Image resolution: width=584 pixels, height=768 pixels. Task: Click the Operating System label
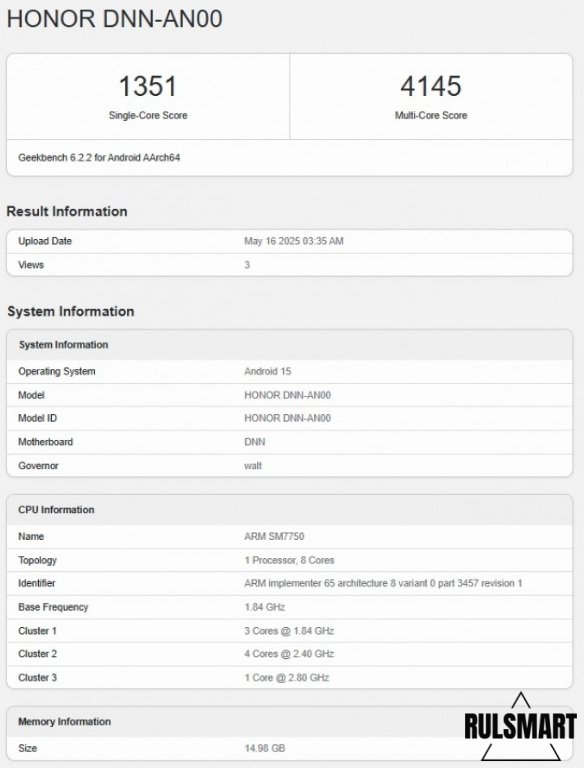coord(57,371)
